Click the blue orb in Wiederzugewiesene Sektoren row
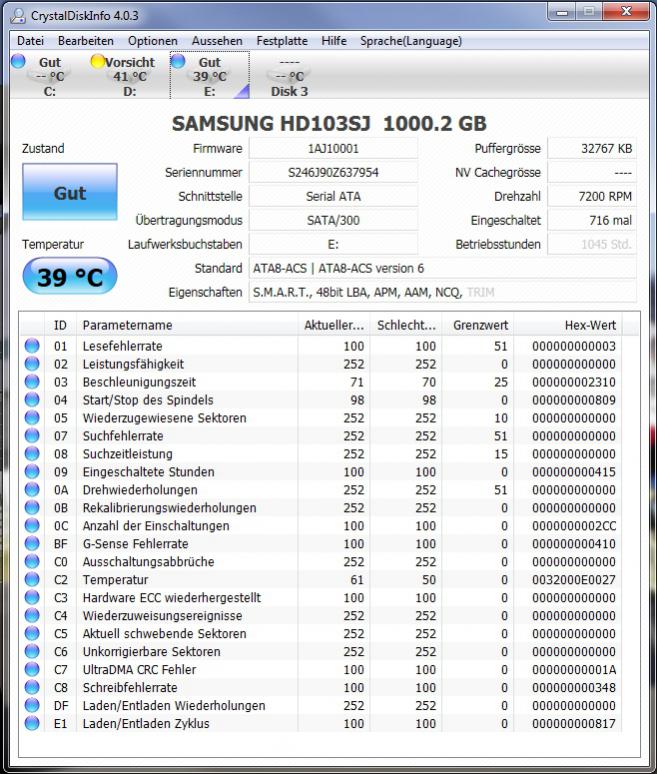Screen dimensions: 657x774 32,418
